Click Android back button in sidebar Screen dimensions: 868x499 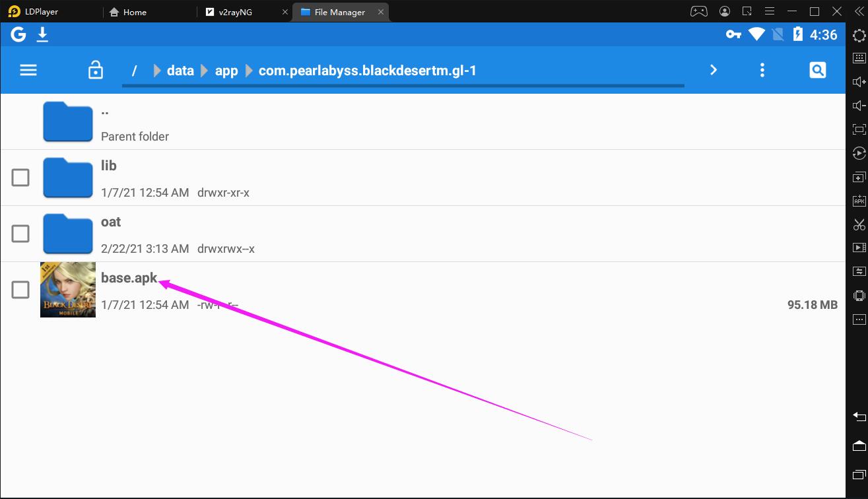(859, 416)
